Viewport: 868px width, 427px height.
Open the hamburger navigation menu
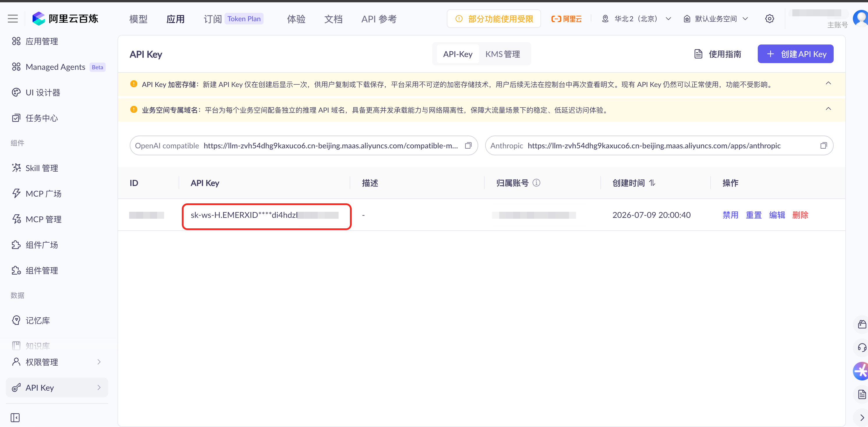pyautogui.click(x=13, y=19)
